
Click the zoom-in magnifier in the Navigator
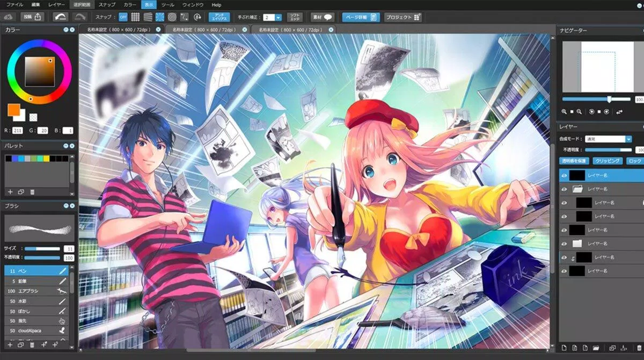pos(565,112)
